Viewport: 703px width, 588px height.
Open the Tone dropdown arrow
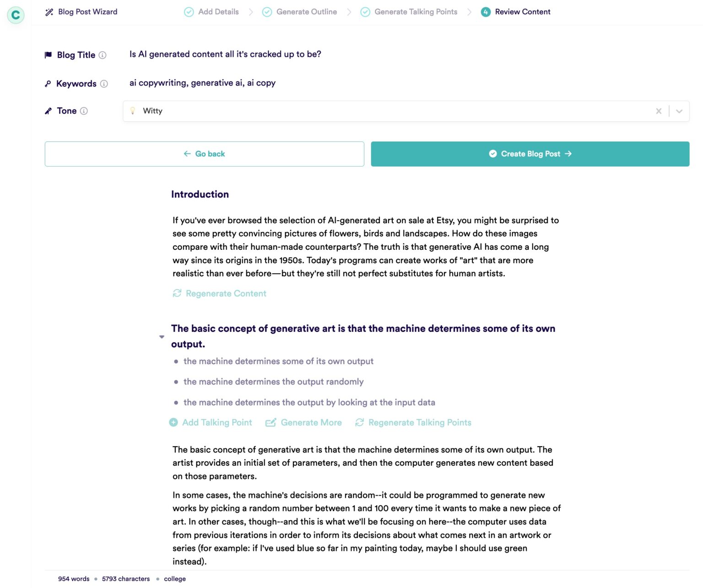pos(679,111)
